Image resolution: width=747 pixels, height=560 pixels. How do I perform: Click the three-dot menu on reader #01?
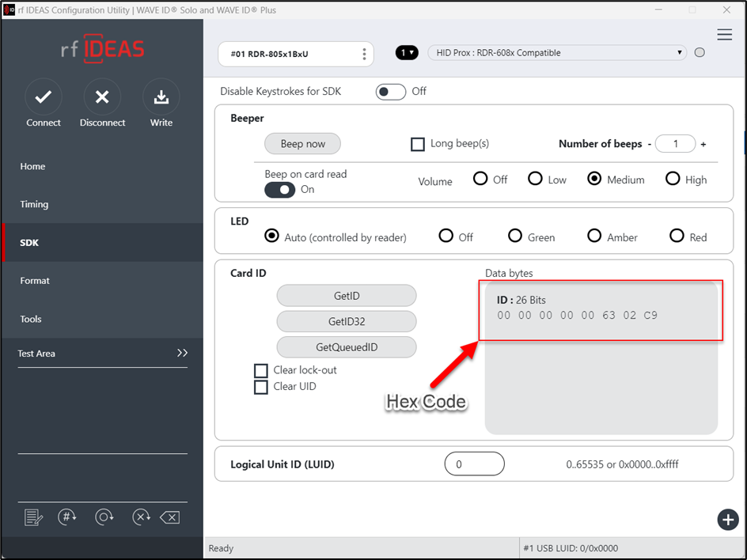click(364, 54)
